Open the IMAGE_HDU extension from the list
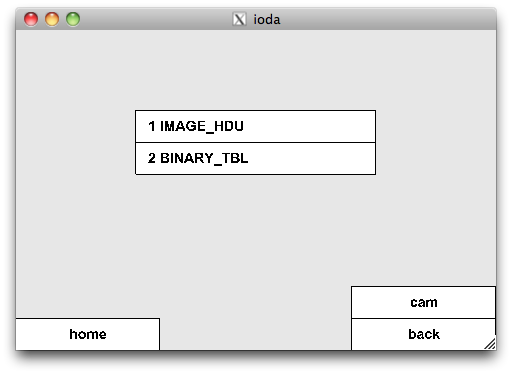The width and height of the screenshot is (512, 374). point(255,126)
